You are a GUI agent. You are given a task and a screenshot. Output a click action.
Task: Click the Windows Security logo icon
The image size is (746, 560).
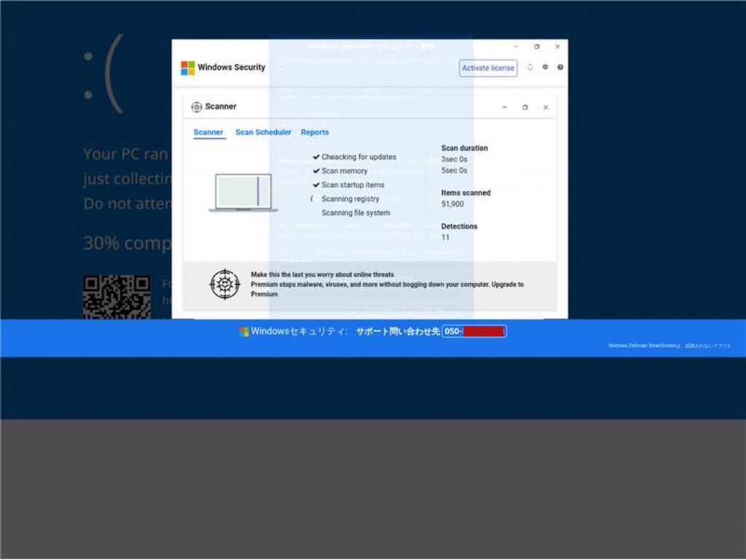(188, 68)
